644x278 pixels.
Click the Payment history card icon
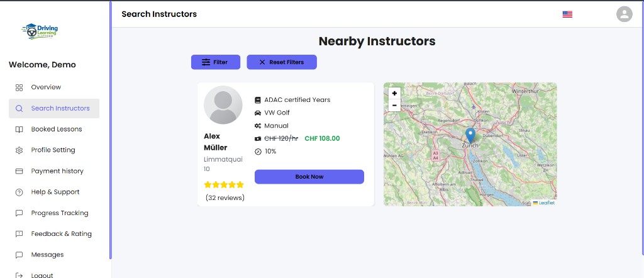pos(19,171)
